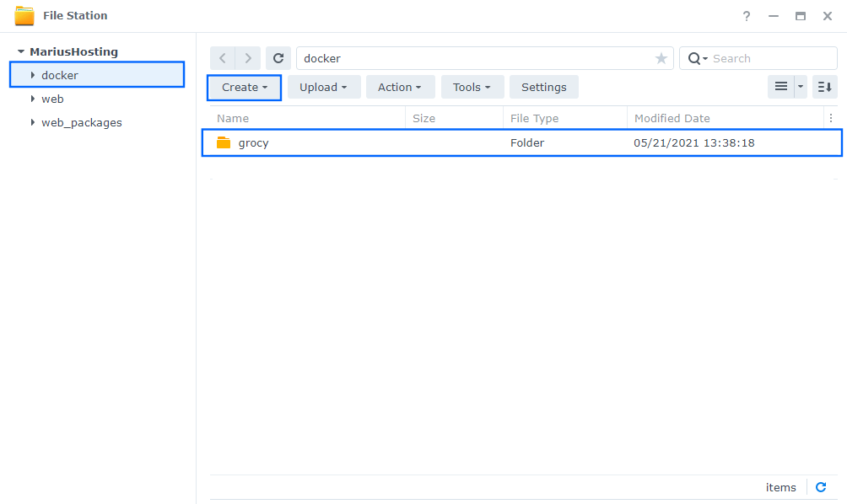Maximize the File Station window
This screenshot has height=504, width=847.
pos(801,16)
